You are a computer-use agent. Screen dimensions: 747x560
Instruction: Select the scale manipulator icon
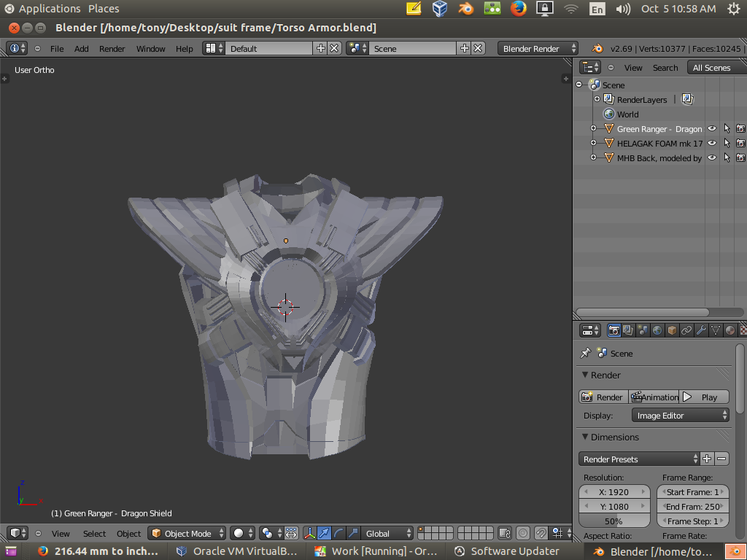tap(353, 533)
